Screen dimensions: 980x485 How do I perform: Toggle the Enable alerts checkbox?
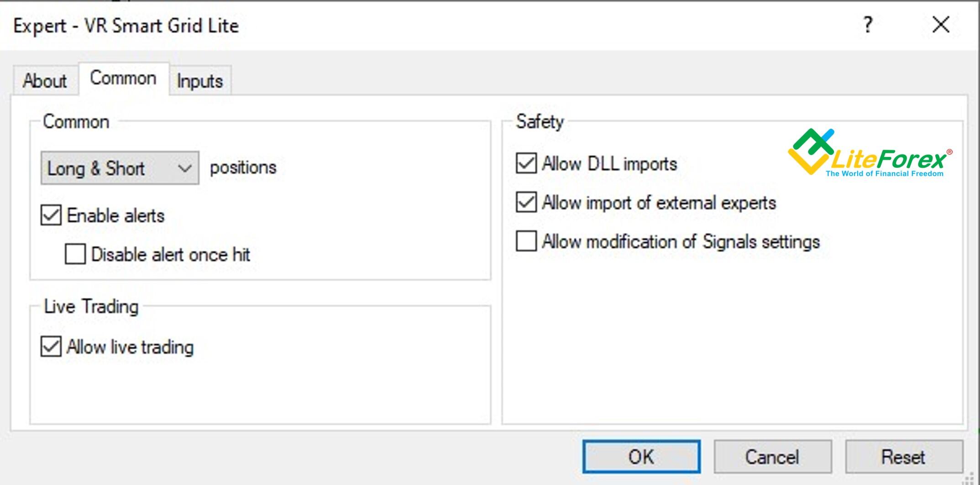pos(51,215)
